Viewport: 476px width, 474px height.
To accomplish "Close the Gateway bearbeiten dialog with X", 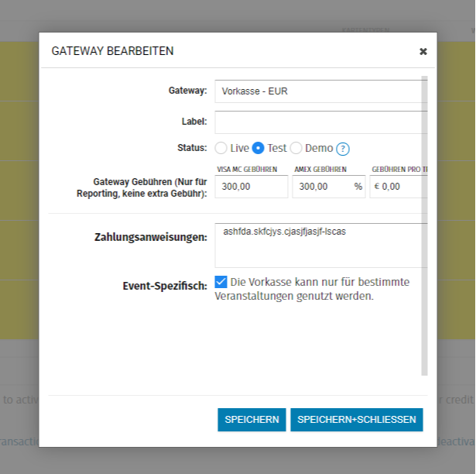I will click(x=423, y=51).
